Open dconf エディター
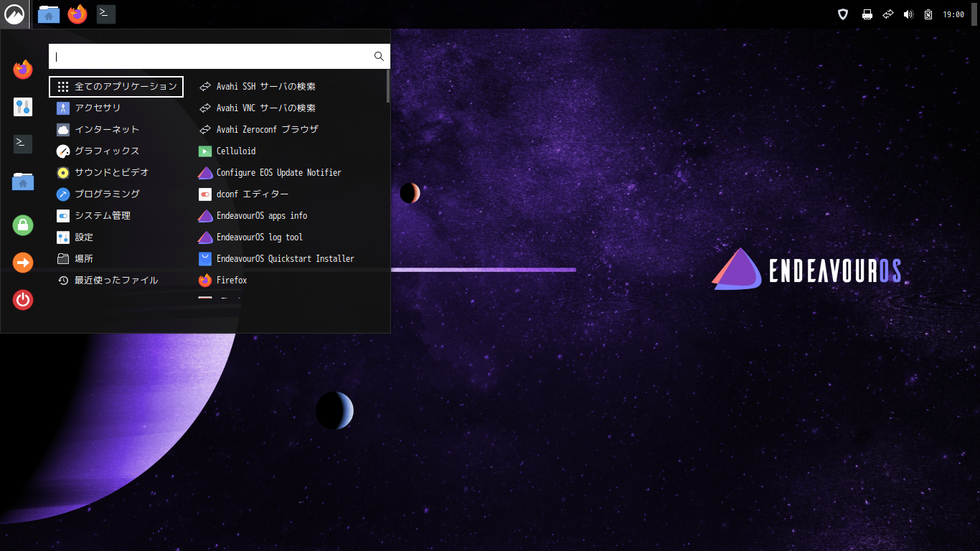The image size is (980, 551). (x=290, y=194)
